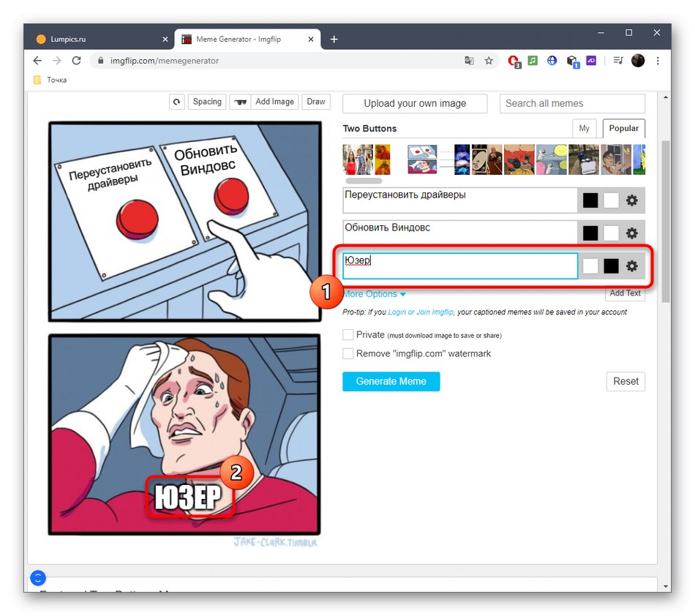Expand More Options dropdown
The width and height of the screenshot is (695, 616).
(375, 294)
